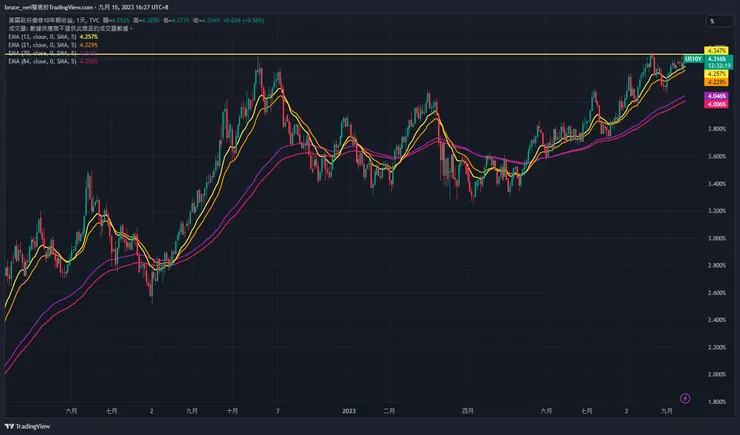Click the yellow 4.257% axis price label
Image resolution: width=740 pixels, height=435 pixels.
(x=716, y=74)
